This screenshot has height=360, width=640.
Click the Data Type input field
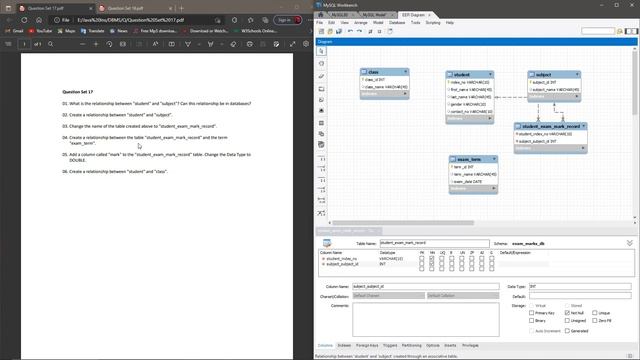pos(580,287)
